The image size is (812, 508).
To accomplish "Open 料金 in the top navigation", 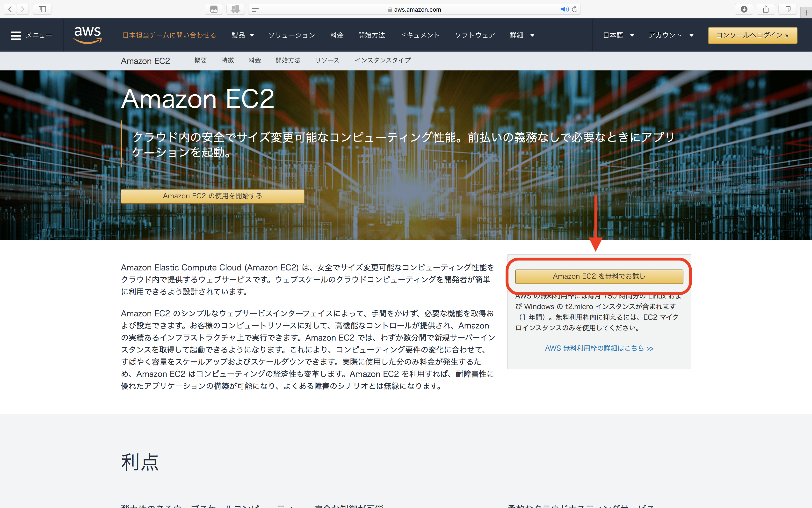I will pos(337,35).
